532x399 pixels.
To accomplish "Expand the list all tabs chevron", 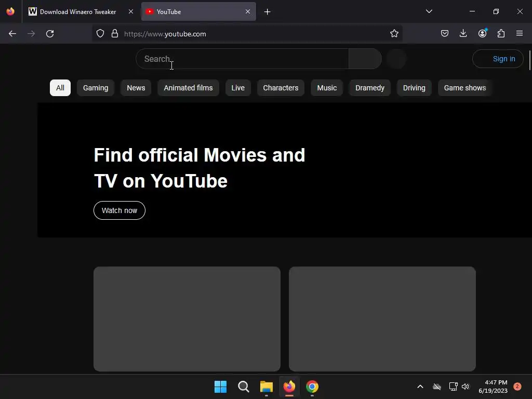I will pyautogui.click(x=429, y=11).
